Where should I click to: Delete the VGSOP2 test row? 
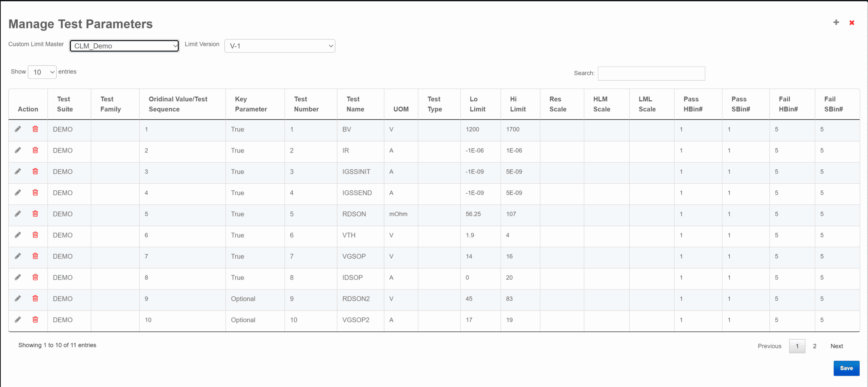click(x=35, y=320)
